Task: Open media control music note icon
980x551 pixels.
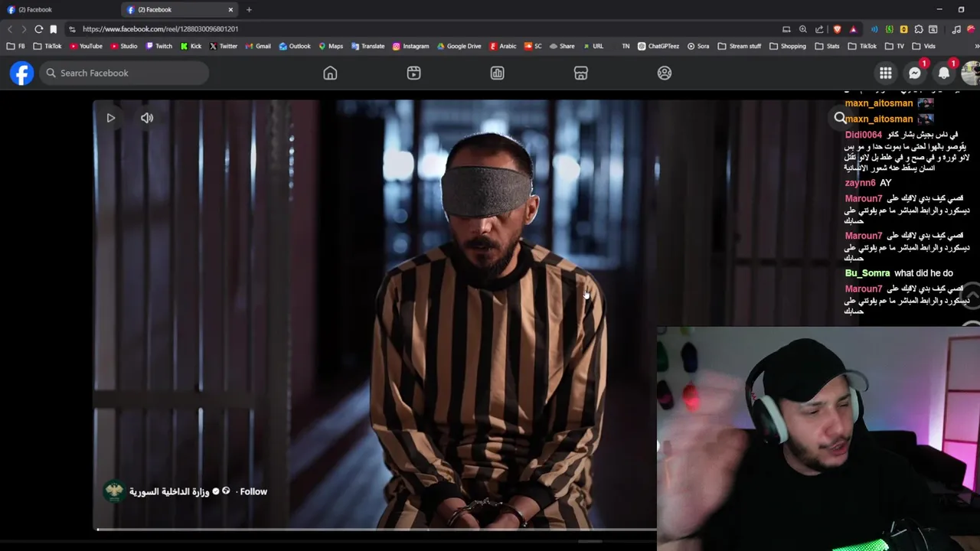Action: pyautogui.click(x=956, y=29)
